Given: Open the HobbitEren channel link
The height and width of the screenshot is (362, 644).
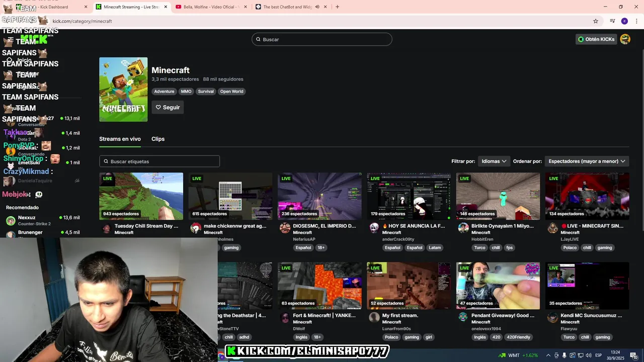Looking at the screenshot, I should coord(482,239).
